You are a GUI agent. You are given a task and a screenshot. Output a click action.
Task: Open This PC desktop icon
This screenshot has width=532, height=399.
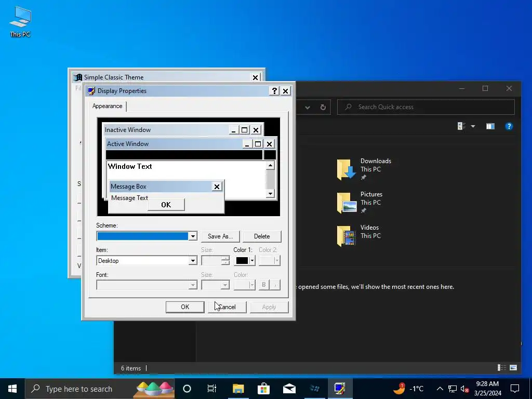pos(20,21)
